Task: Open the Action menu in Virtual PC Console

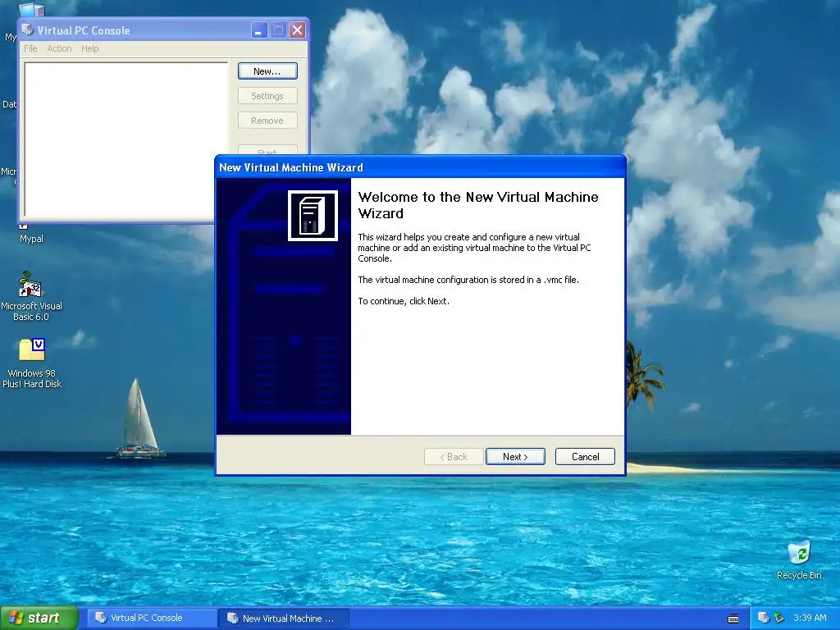Action: [x=59, y=48]
